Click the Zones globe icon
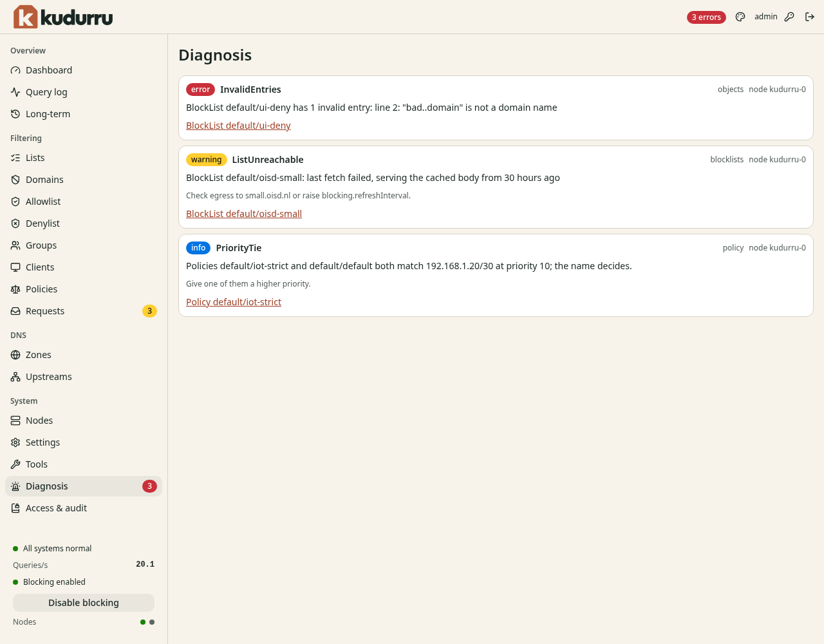The width and height of the screenshot is (824, 644). pyautogui.click(x=15, y=355)
